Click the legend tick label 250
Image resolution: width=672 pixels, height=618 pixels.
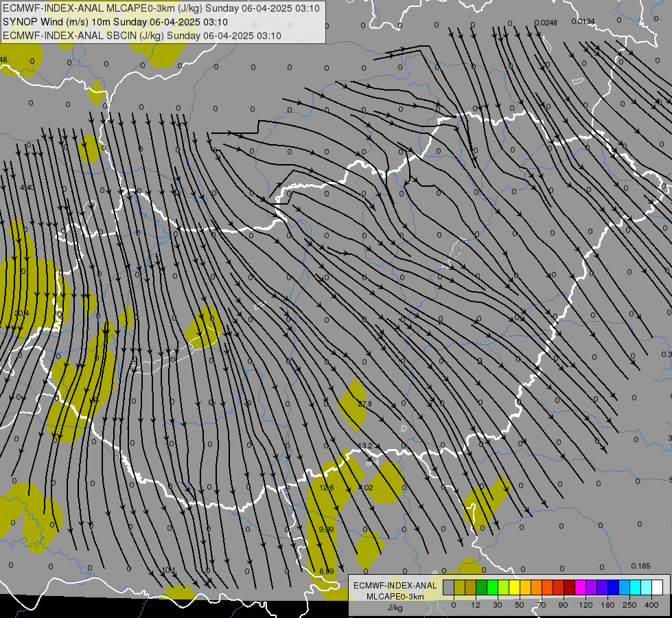point(629,605)
